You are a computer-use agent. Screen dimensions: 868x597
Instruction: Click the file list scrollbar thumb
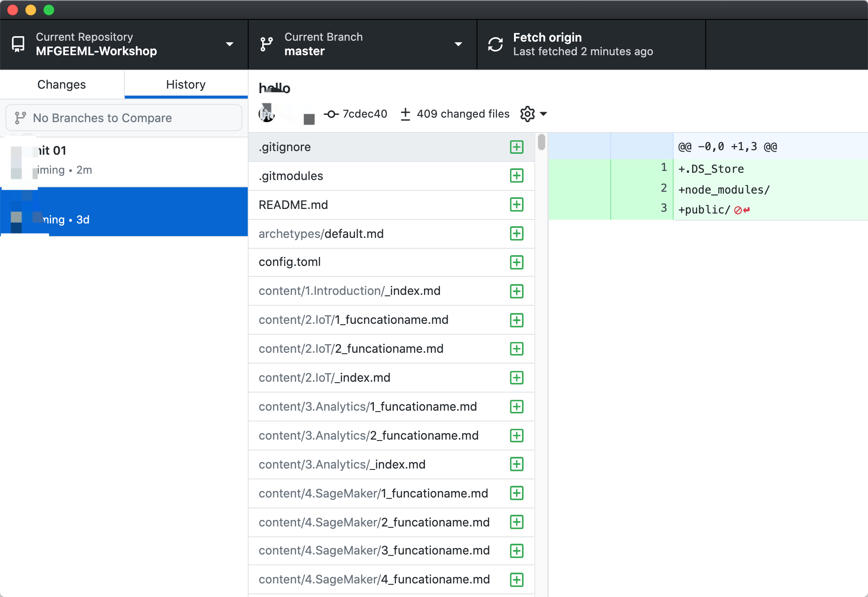click(542, 142)
